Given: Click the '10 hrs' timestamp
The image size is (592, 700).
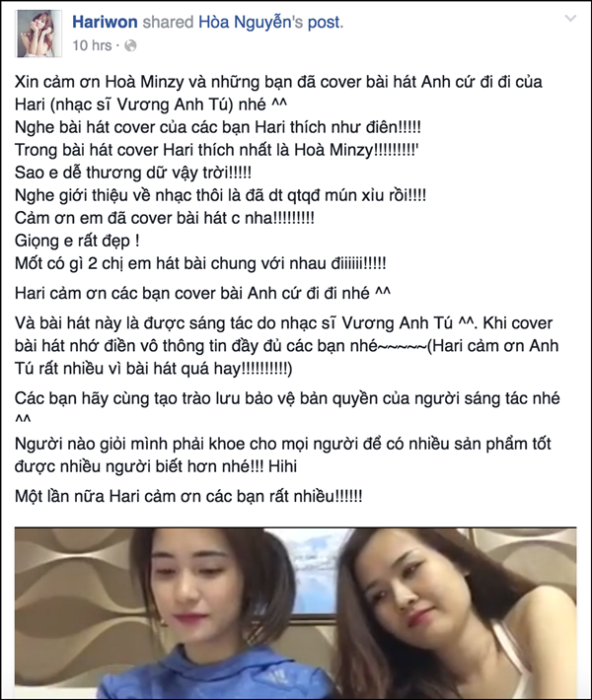Looking at the screenshot, I should 92,45.
